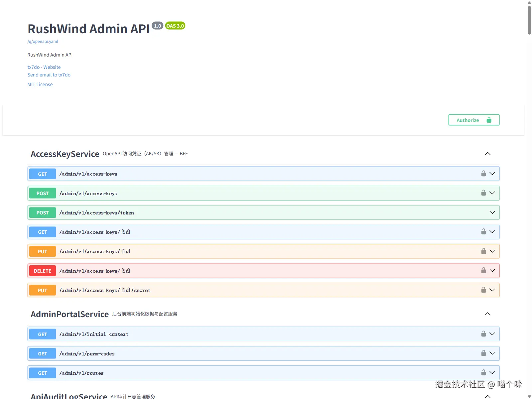532x399 pixels.
Task: Click the 1.0 version badge
Action: click(158, 26)
